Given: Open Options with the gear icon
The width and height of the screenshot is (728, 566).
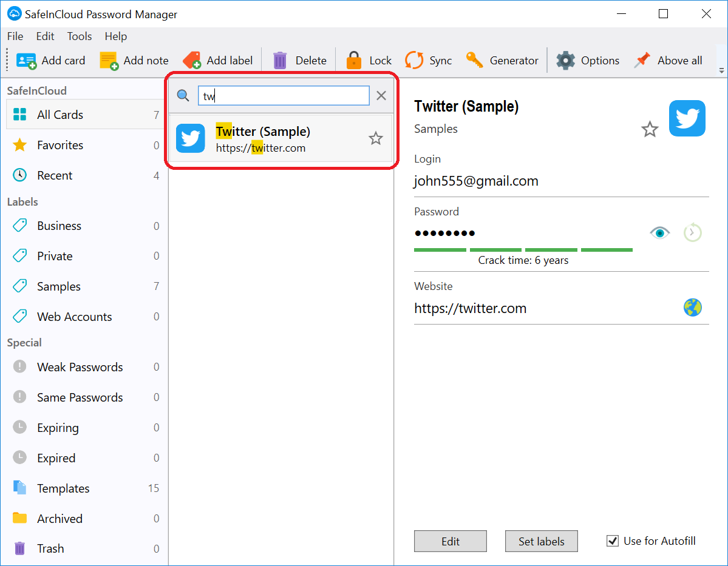Looking at the screenshot, I should pos(565,61).
